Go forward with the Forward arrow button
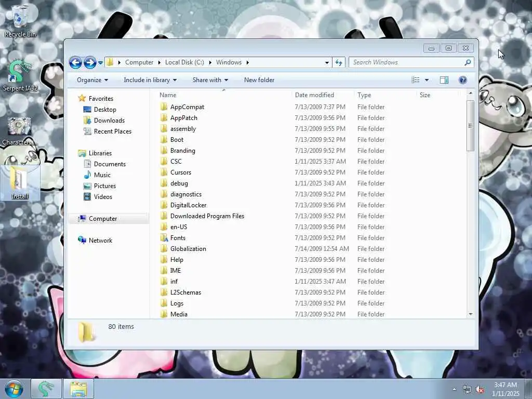The width and height of the screenshot is (532, 399). (x=90, y=62)
